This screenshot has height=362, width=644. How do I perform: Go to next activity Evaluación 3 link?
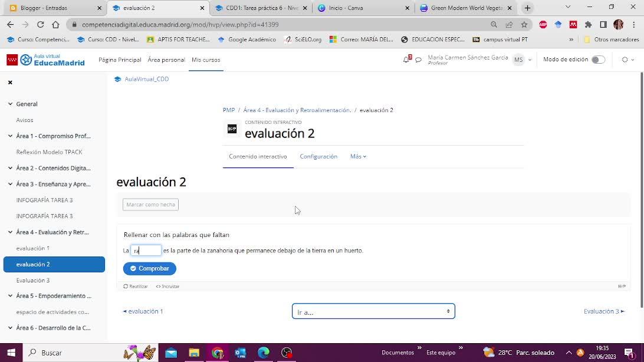(x=604, y=311)
